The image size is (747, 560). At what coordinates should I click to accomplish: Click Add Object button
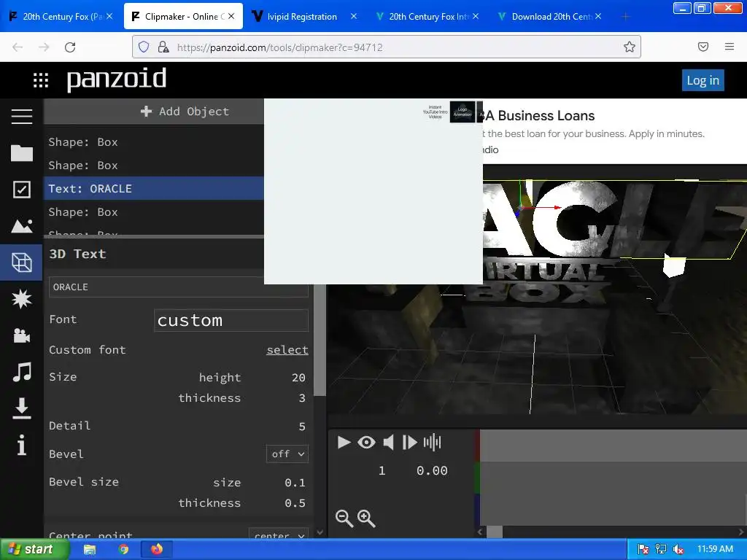pos(185,112)
